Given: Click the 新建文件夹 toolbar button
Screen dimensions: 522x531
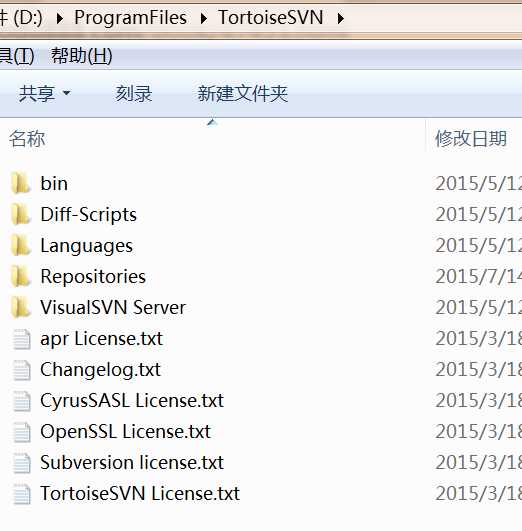Looking at the screenshot, I should (243, 93).
